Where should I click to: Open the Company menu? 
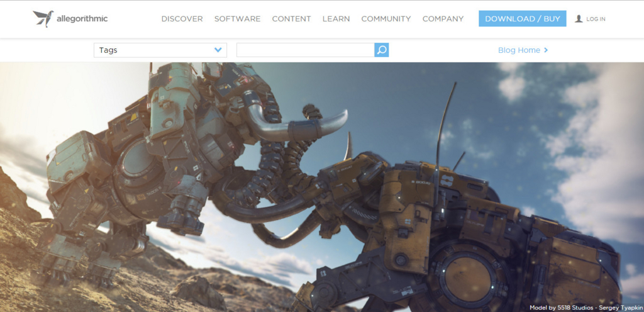click(x=443, y=19)
